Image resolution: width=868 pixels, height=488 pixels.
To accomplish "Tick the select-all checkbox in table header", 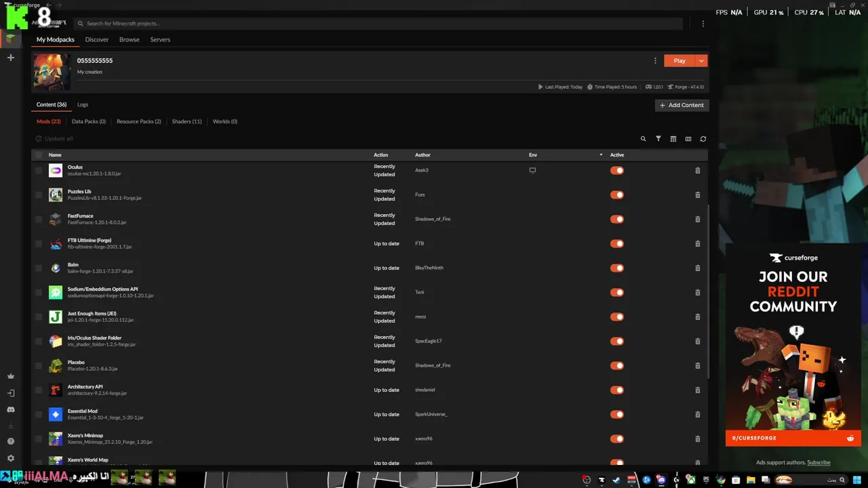I will [39, 155].
